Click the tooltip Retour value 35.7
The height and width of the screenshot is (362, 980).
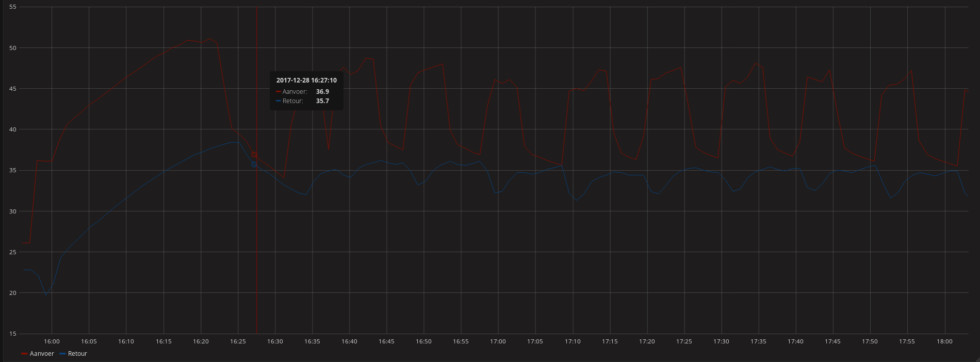click(322, 101)
